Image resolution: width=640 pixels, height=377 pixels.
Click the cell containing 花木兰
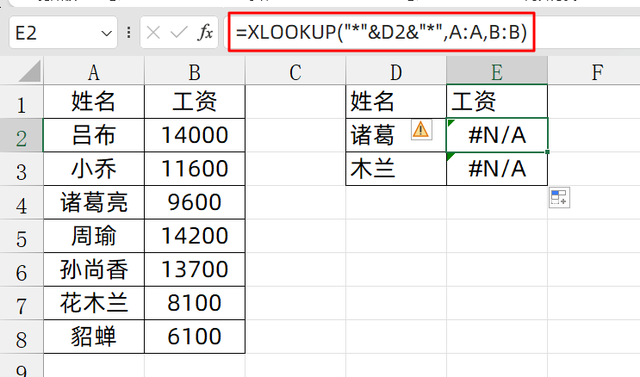pos(94,303)
